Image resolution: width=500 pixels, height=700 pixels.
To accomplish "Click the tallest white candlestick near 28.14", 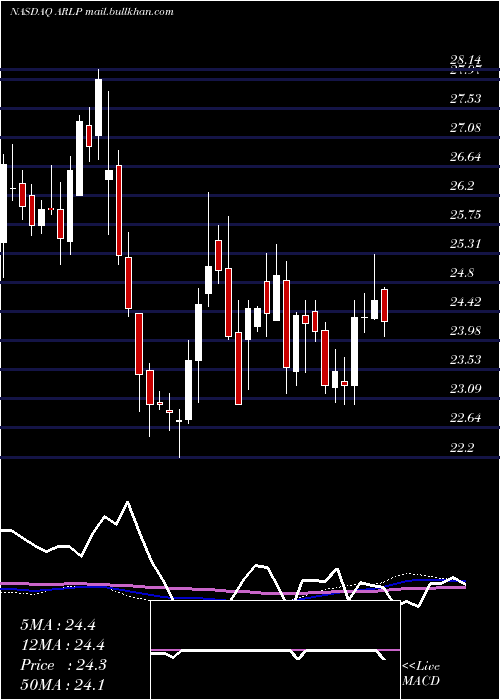I will tap(98, 107).
